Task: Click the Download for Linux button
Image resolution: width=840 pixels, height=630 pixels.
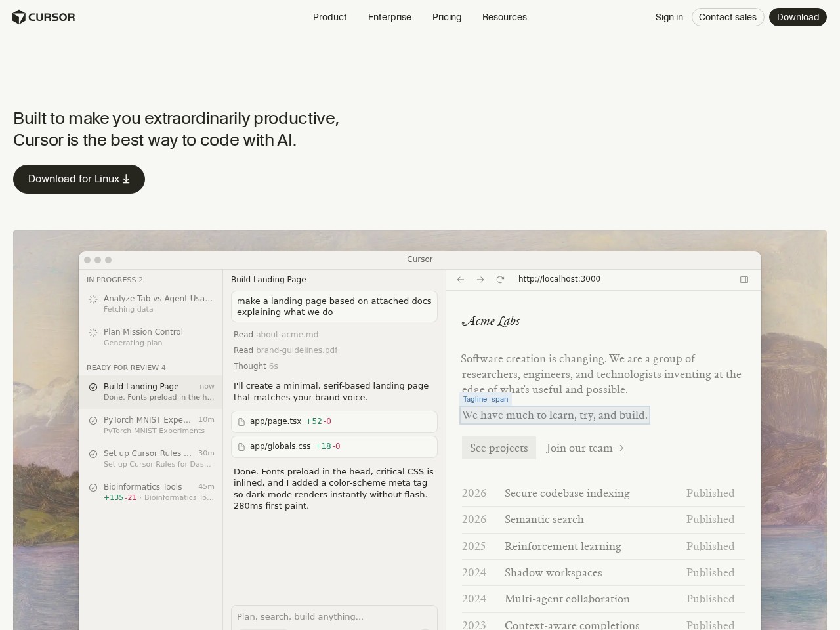Action: 79,178
